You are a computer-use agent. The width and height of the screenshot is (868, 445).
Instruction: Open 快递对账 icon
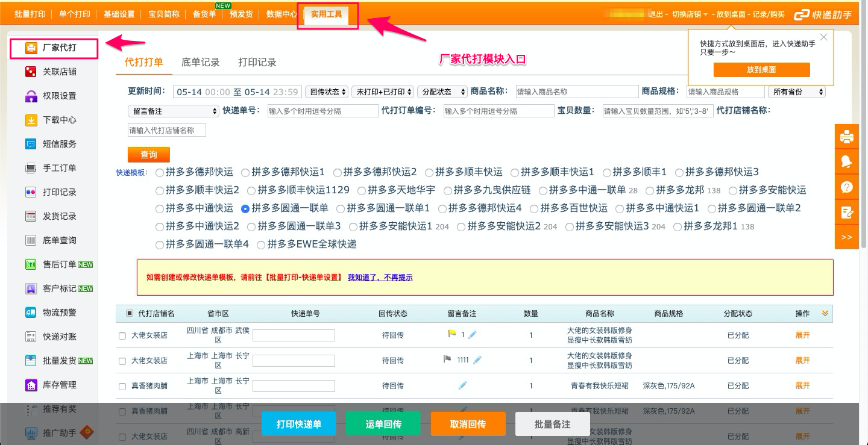click(31, 337)
